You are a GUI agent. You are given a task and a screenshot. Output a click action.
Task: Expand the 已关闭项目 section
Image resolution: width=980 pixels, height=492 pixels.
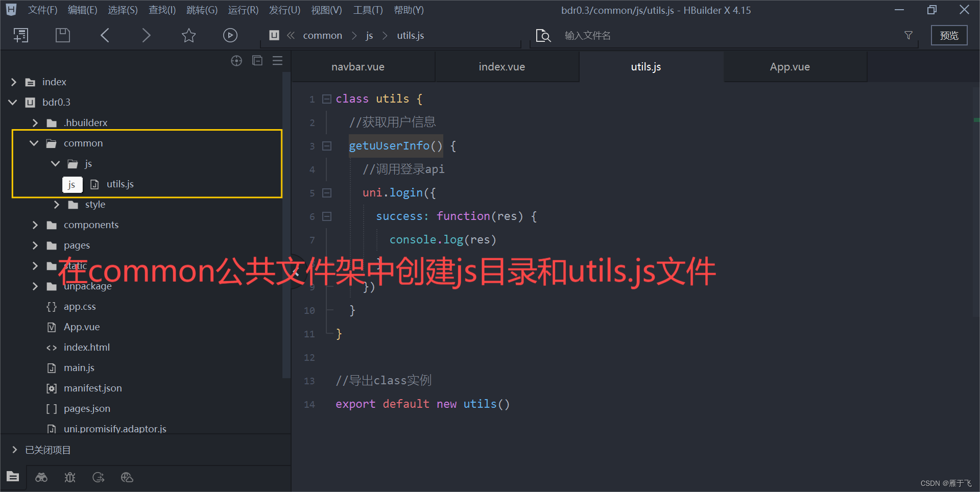tap(14, 450)
